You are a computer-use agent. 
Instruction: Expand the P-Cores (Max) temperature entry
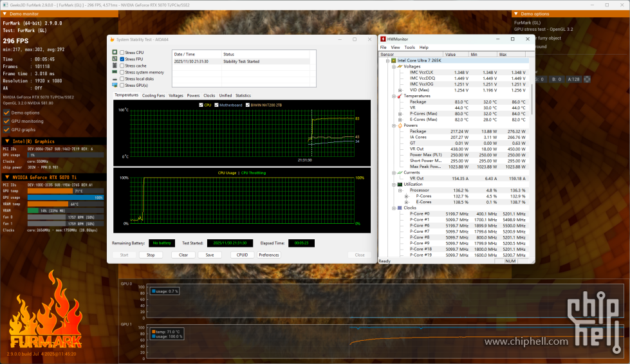[x=400, y=114]
